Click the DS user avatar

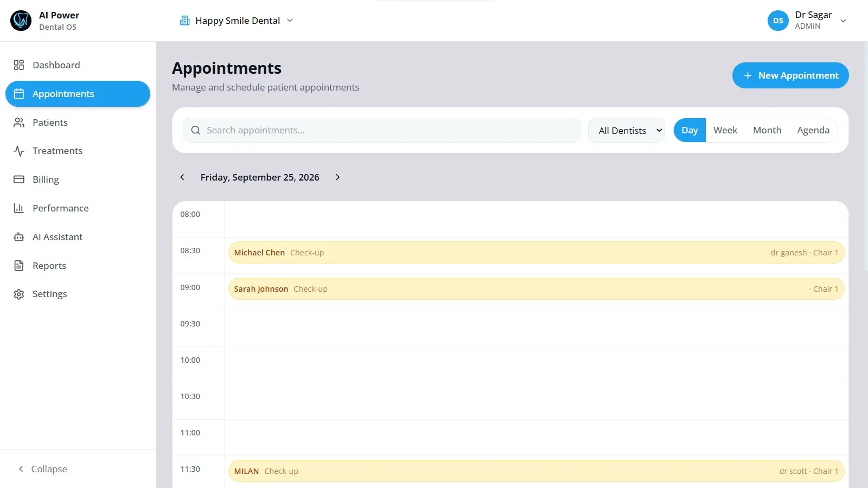778,21
